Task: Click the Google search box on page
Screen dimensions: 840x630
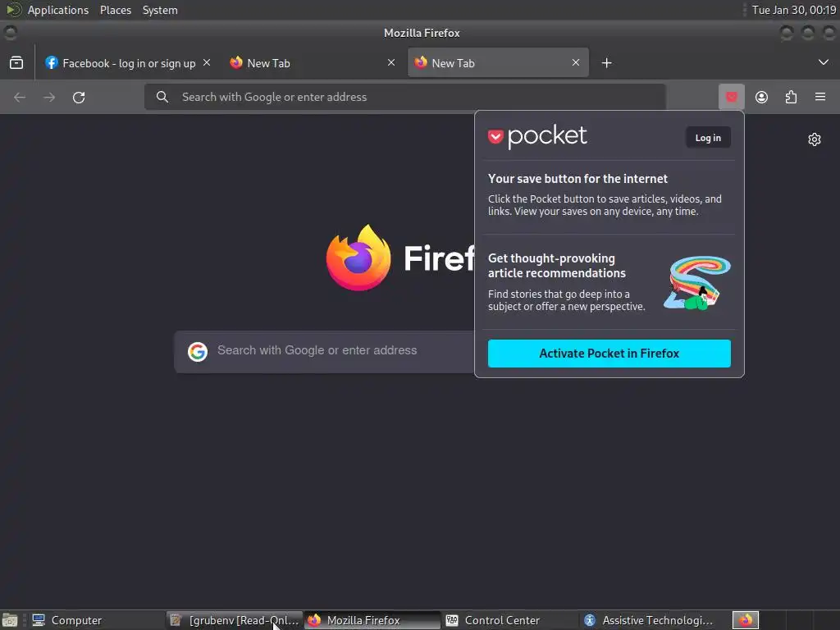Action: [x=324, y=351]
